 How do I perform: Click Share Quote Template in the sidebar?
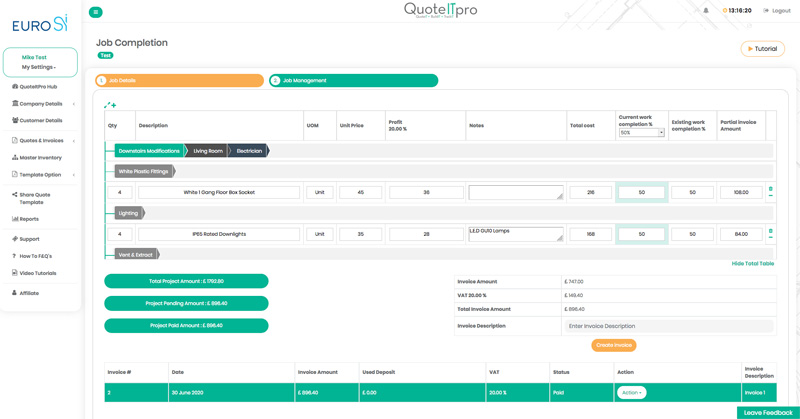[x=34, y=198]
